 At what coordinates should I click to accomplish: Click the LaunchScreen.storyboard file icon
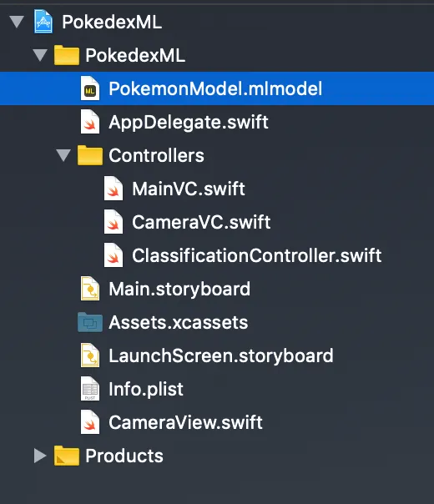90,355
